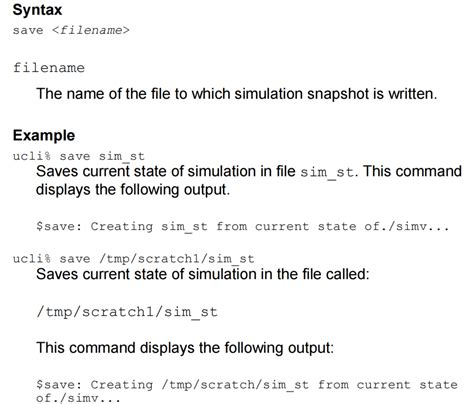Click the save <filename> syntax line
This screenshot has height=404, width=474.
(x=71, y=30)
